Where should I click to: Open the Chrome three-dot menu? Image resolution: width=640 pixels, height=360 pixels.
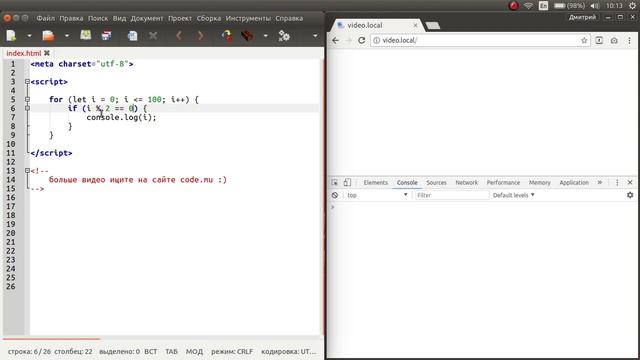629,40
